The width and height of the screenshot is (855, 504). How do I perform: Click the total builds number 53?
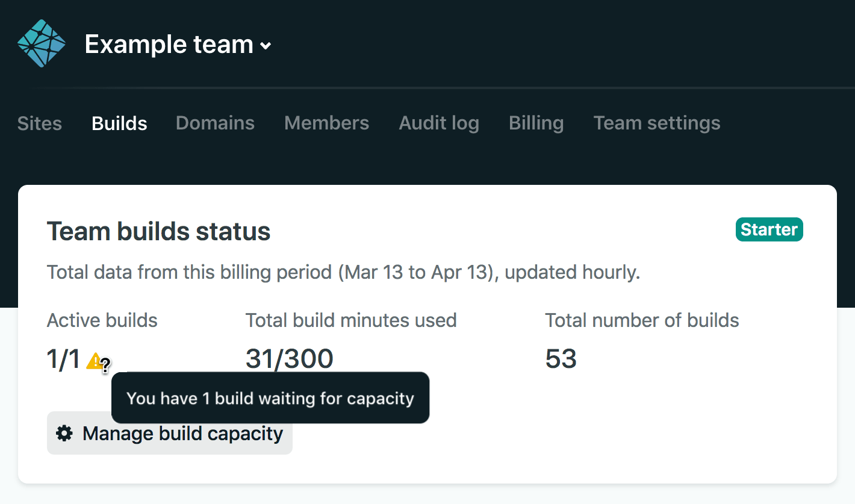tap(561, 359)
